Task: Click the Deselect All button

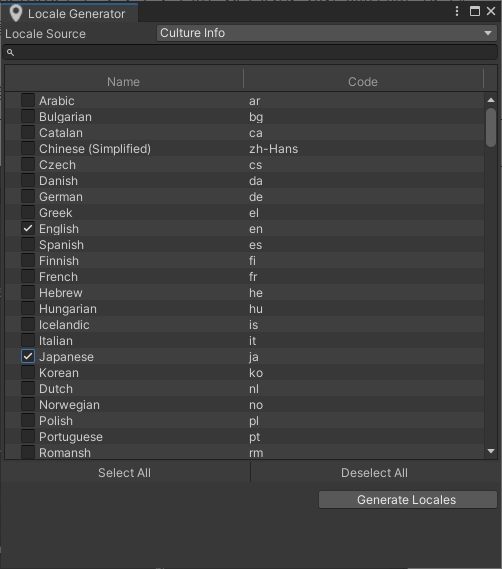Action: 374,473
